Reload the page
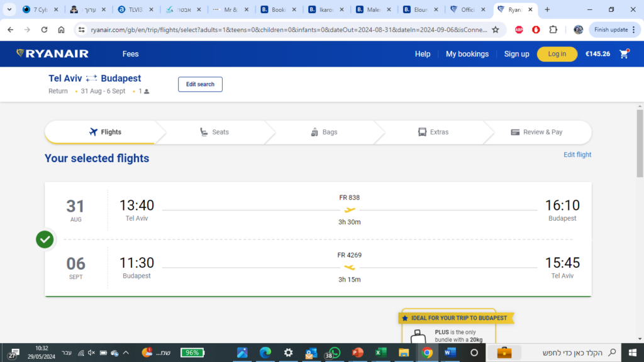This screenshot has height=362, width=644. click(45, 30)
